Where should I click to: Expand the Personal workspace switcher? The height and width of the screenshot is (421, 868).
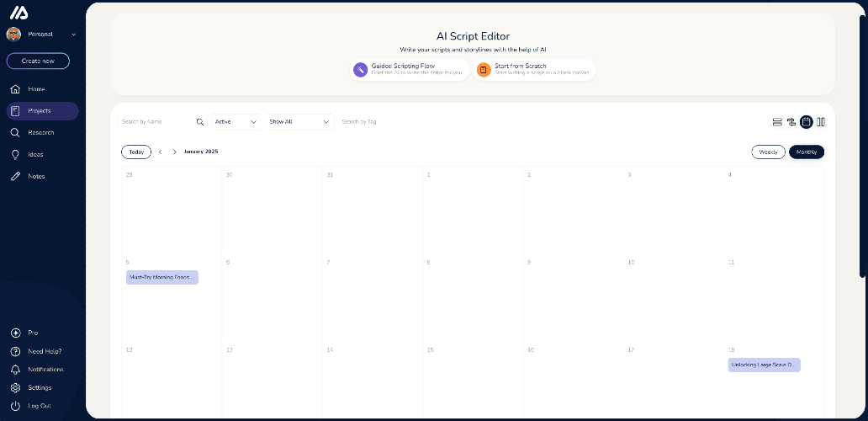point(74,35)
